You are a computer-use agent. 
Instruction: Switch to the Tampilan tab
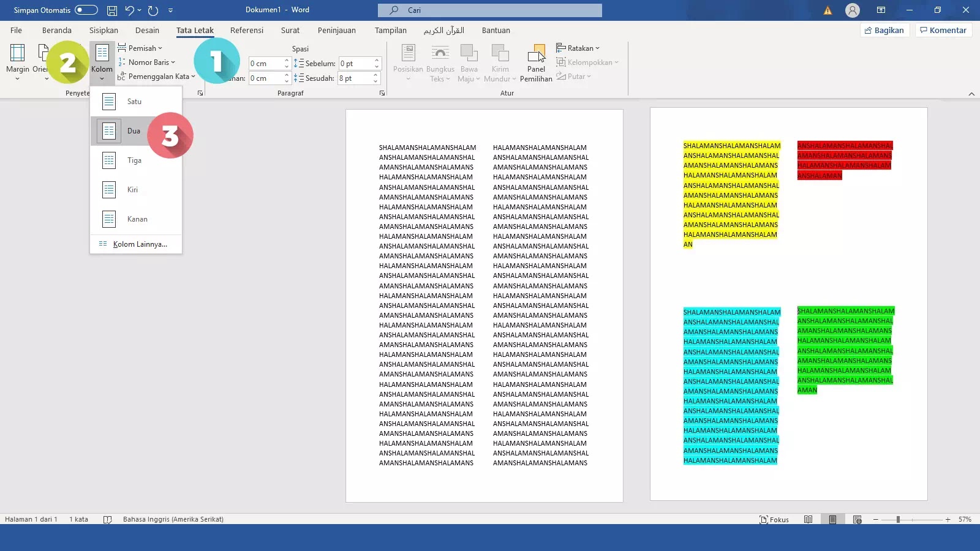pos(391,30)
